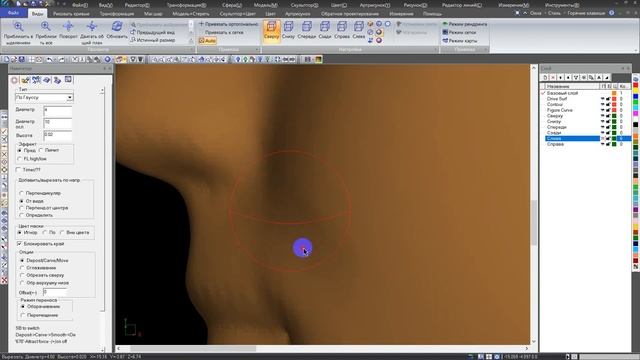This screenshot has width=640, height=360.
Task: Click Привязать ортогонально button
Action: pos(228,24)
